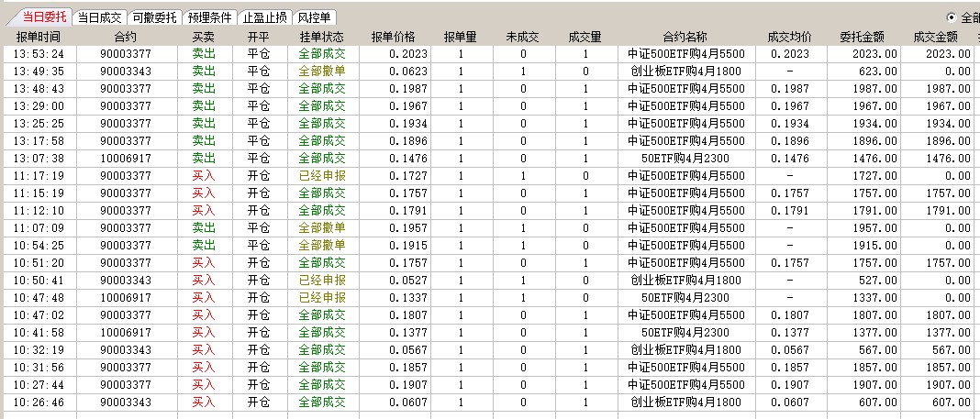
Task: Click the 成交均价 column header
Action: [790, 37]
